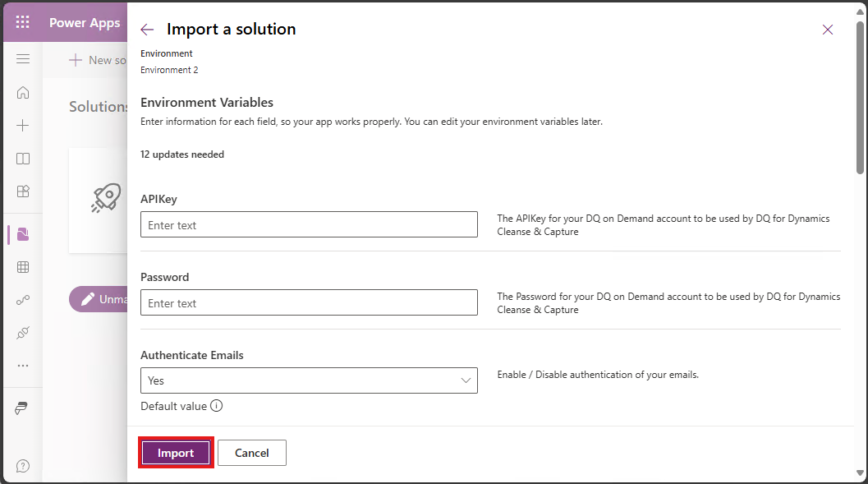Screen dimensions: 868x484
Task: Click the '12 updates needed' text
Action: click(182, 154)
